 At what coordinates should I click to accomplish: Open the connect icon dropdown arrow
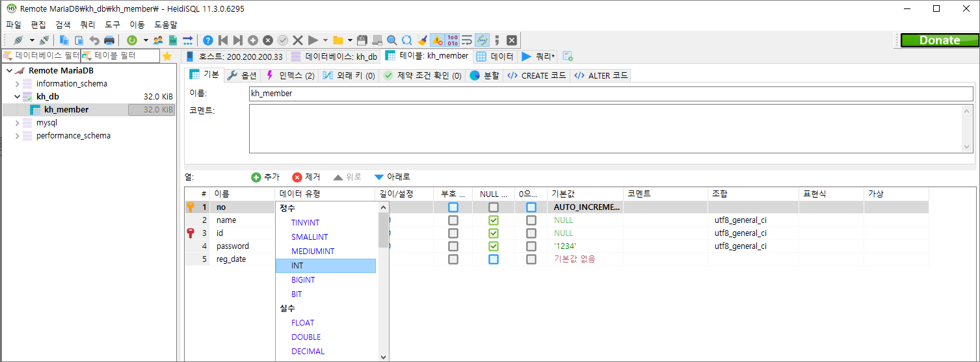32,40
